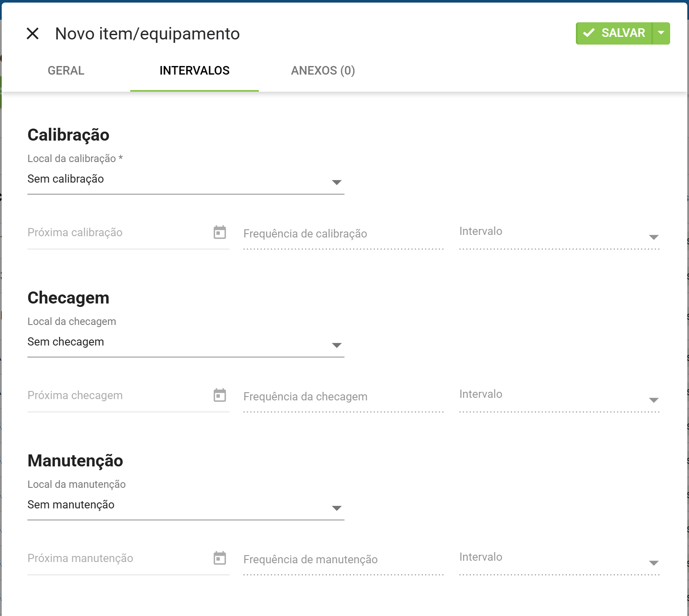Open the SALVAR options dropdown arrow
The width and height of the screenshot is (689, 616).
tap(661, 33)
